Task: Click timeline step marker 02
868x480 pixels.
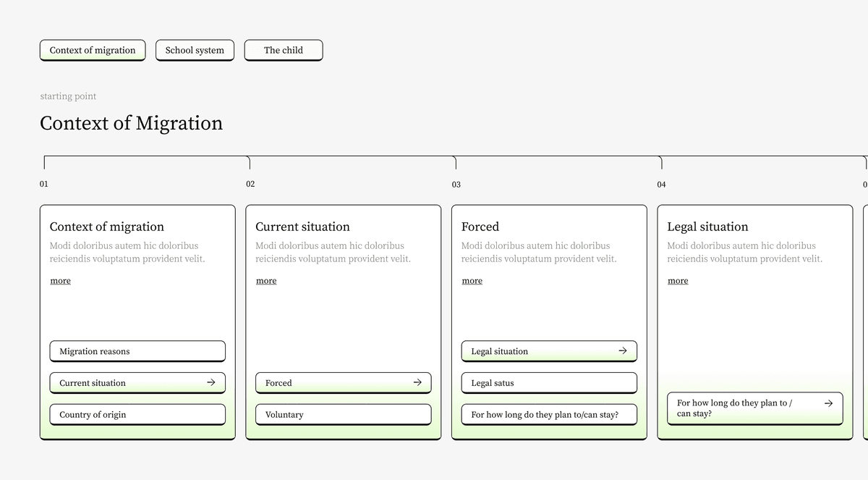Action: (250, 184)
